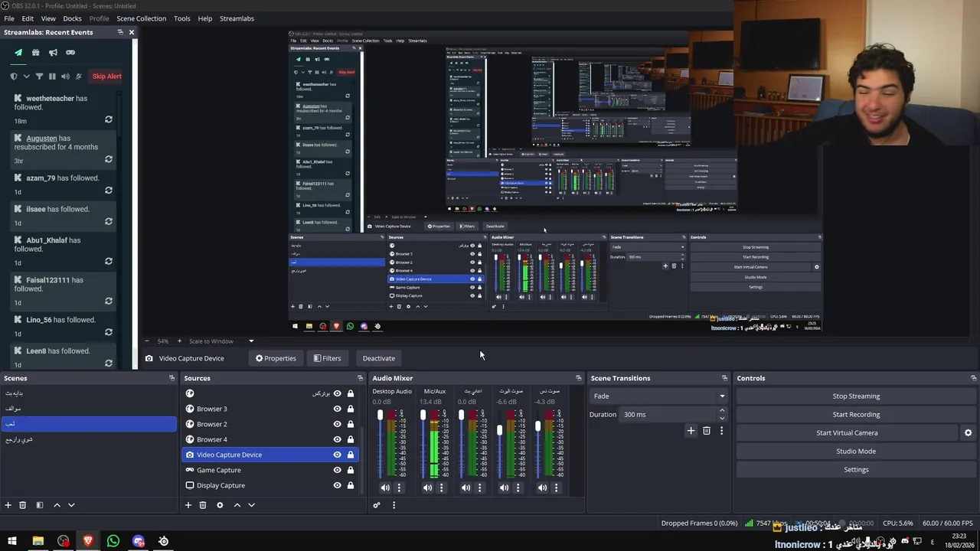Screen dimensions: 980x551
Task: Open the View menu
Action: pyautogui.click(x=48, y=18)
